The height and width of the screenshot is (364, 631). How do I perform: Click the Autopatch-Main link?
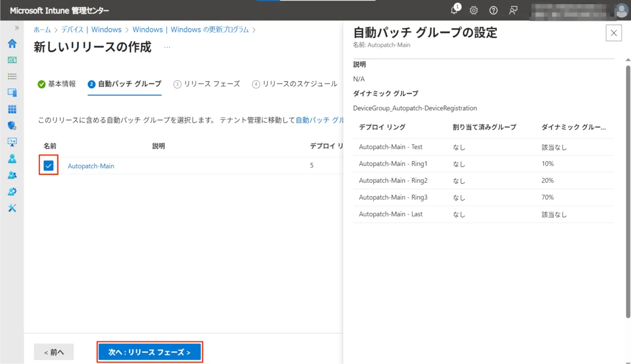pyautogui.click(x=91, y=166)
